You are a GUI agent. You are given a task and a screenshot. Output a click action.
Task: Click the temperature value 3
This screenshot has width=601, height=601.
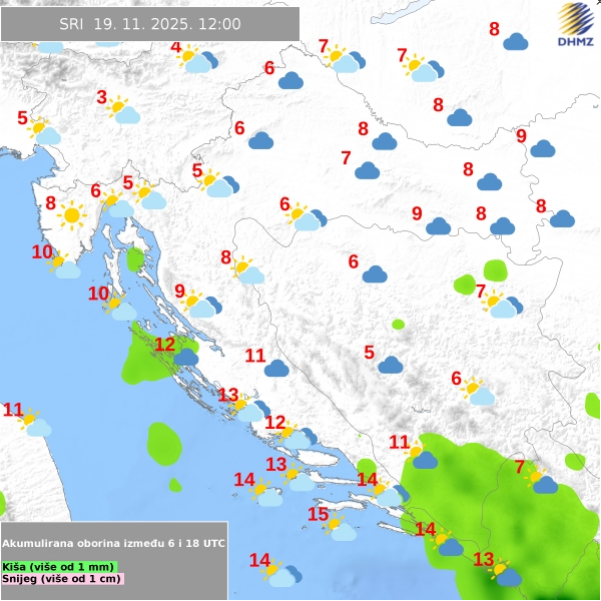tap(102, 97)
